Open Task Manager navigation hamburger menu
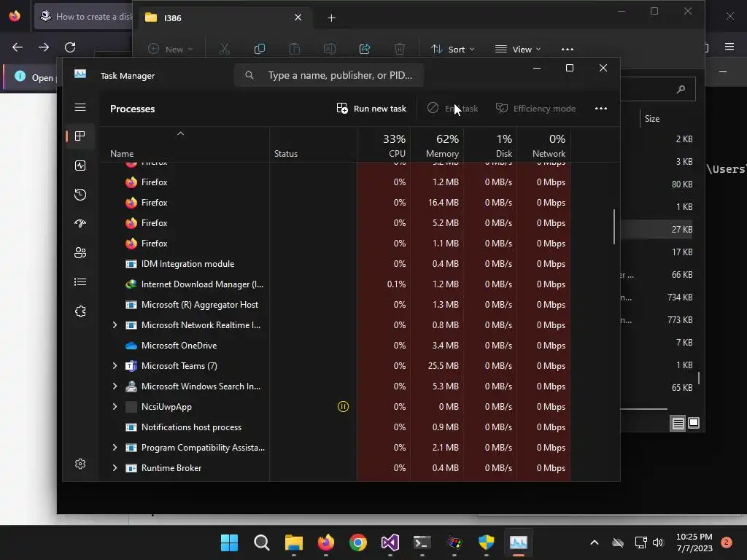Image resolution: width=747 pixels, height=560 pixels. 80,107
